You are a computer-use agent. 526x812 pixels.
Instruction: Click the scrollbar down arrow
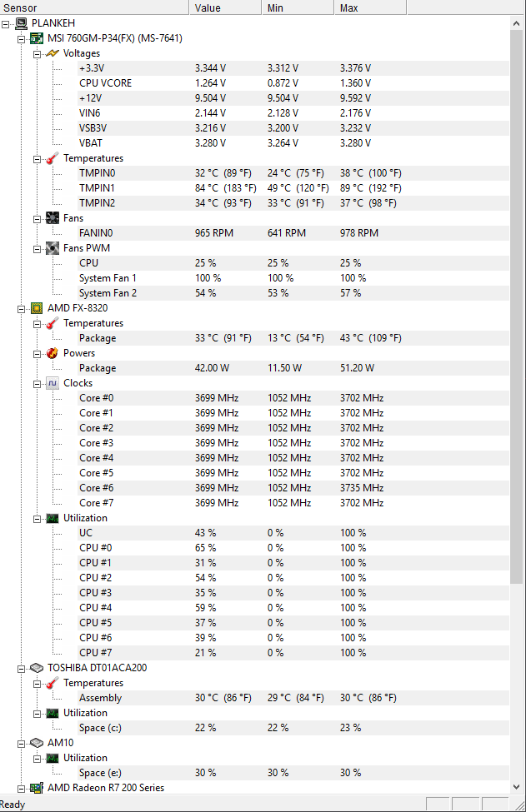tap(516, 787)
